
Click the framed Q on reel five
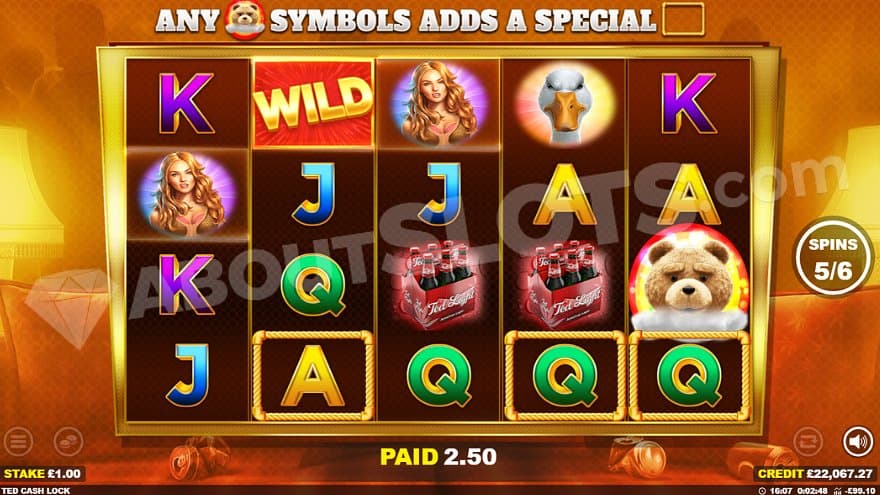coord(690,375)
